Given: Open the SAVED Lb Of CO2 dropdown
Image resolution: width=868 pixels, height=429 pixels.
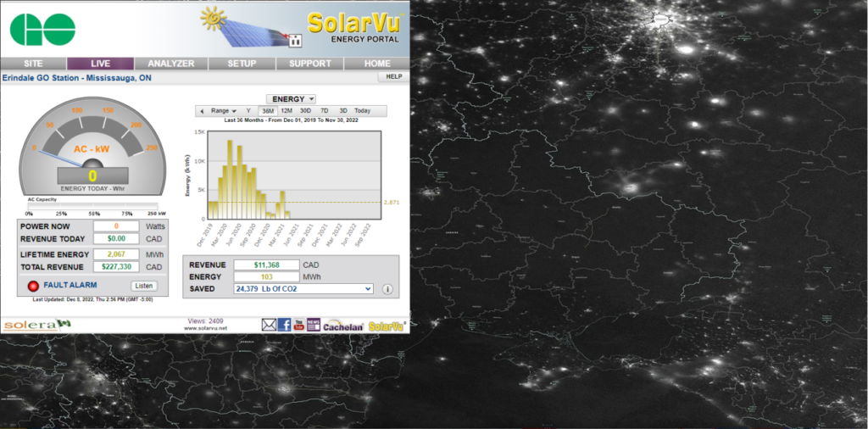Looking at the screenshot, I should [303, 289].
